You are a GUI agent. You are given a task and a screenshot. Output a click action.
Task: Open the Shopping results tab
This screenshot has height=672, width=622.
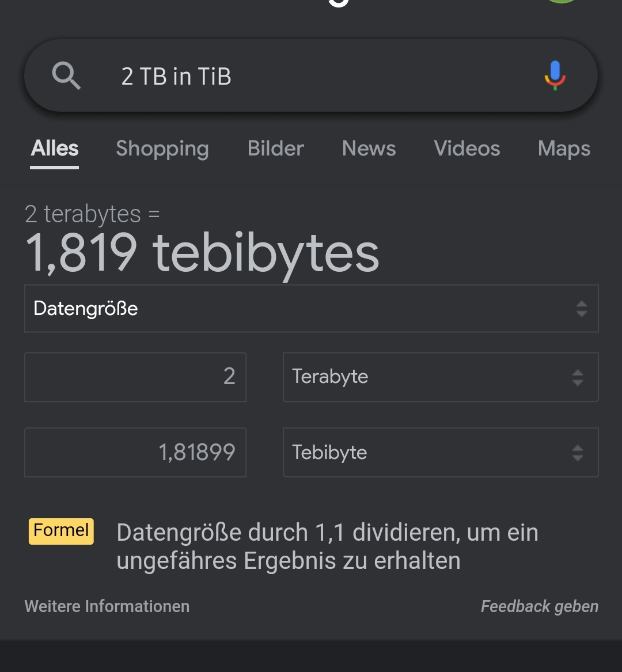pos(162,149)
